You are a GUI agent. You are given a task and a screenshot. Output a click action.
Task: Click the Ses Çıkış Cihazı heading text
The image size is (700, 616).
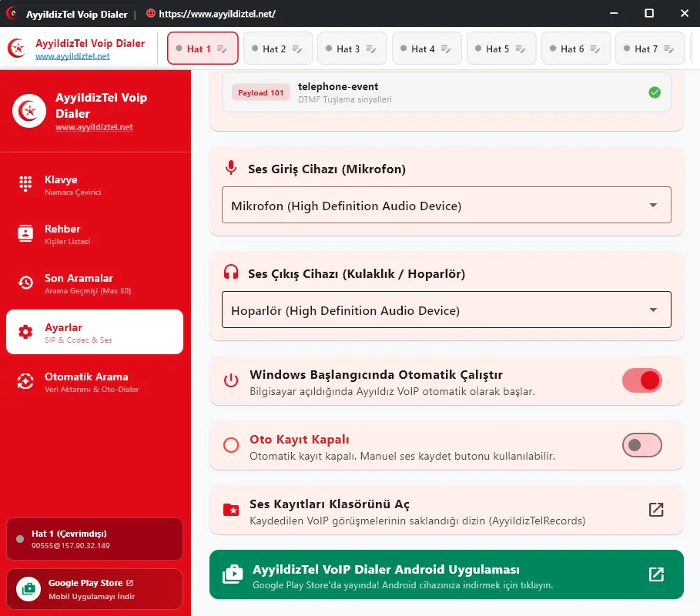pyautogui.click(x=357, y=273)
